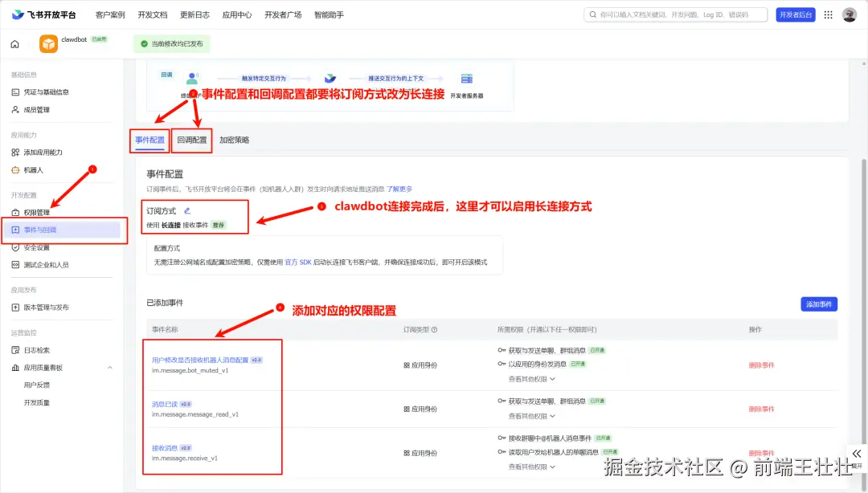868x493 pixels.
Task: Click im.message.message_read_v1 event code text
Action: pyautogui.click(x=194, y=414)
